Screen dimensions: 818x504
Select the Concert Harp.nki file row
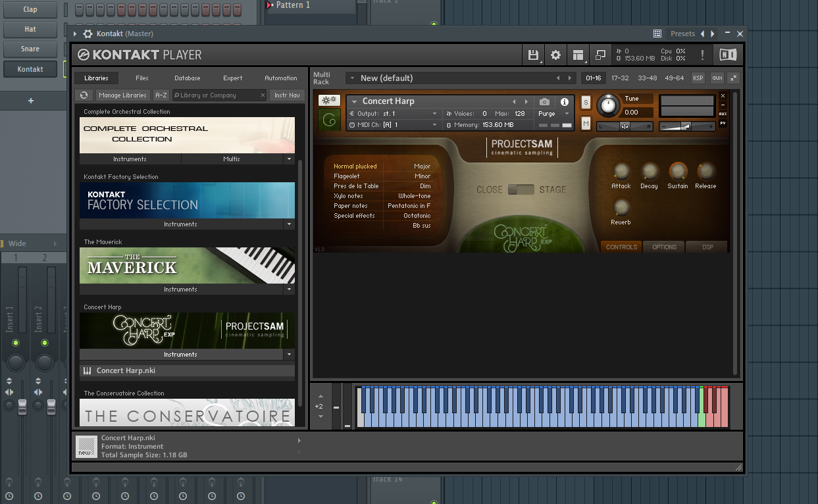tap(187, 371)
